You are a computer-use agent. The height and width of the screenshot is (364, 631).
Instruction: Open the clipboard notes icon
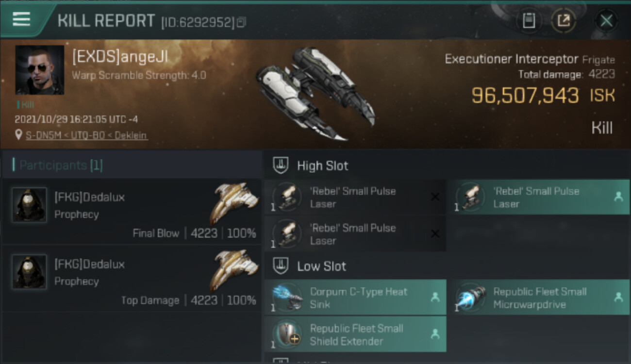pos(529,20)
